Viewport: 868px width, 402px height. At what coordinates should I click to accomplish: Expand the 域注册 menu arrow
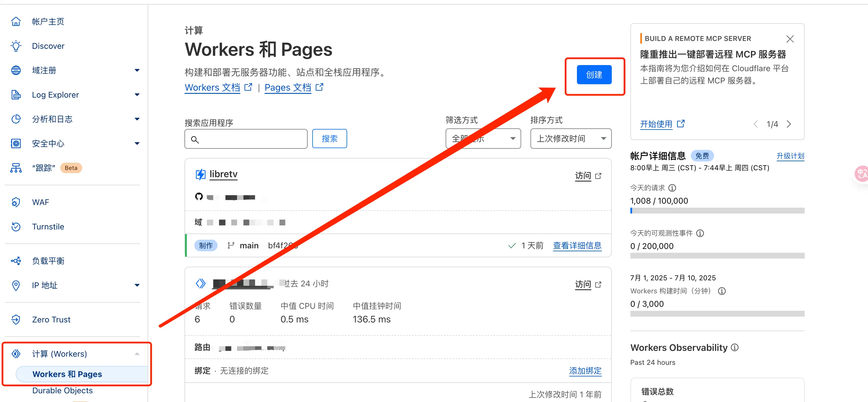coord(137,70)
